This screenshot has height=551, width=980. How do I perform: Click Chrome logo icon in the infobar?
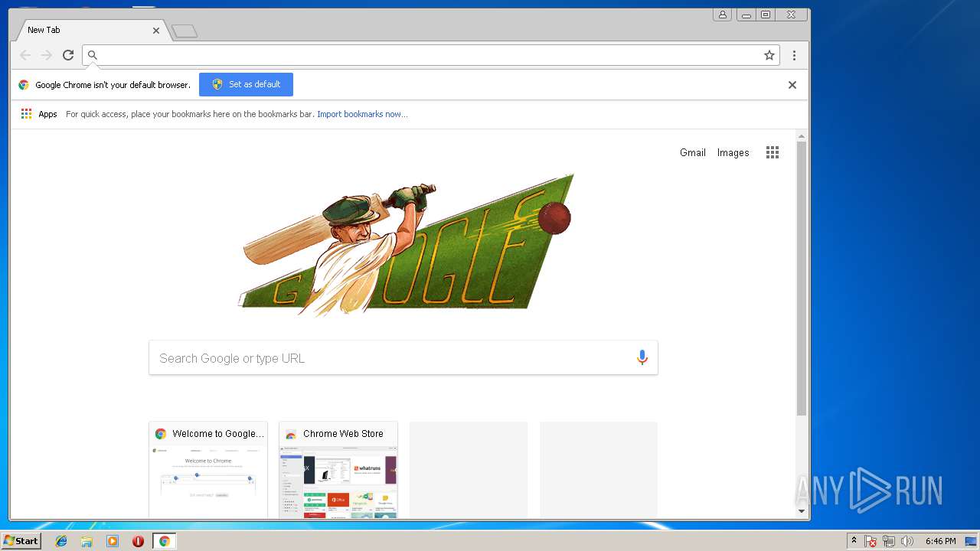point(24,85)
